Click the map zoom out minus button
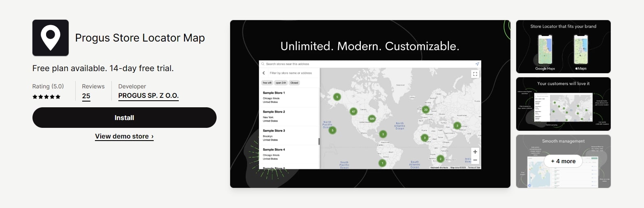The height and width of the screenshot is (208, 644). tap(475, 160)
